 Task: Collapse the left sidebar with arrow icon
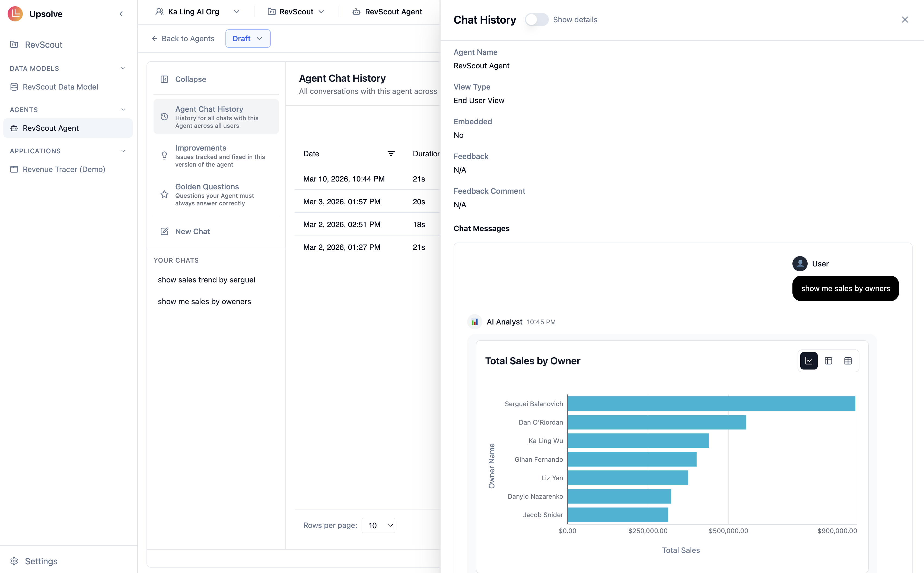121,14
